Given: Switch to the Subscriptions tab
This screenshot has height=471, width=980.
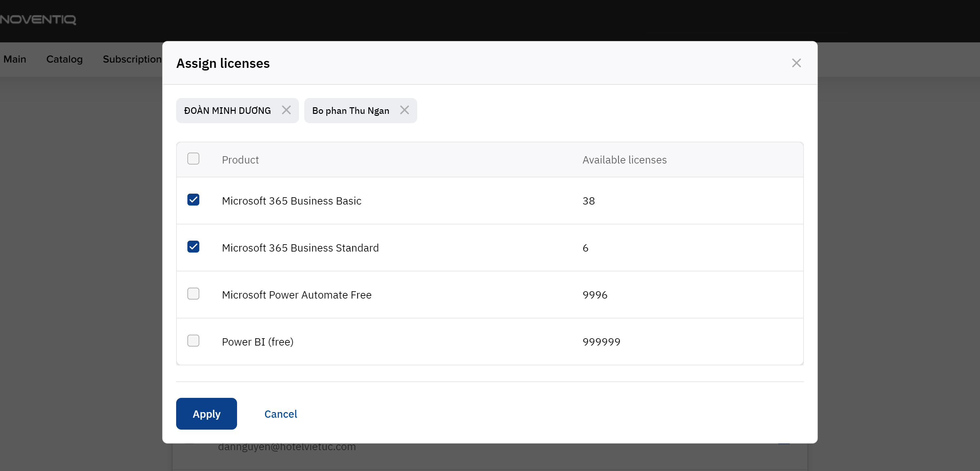Looking at the screenshot, I should pyautogui.click(x=132, y=59).
